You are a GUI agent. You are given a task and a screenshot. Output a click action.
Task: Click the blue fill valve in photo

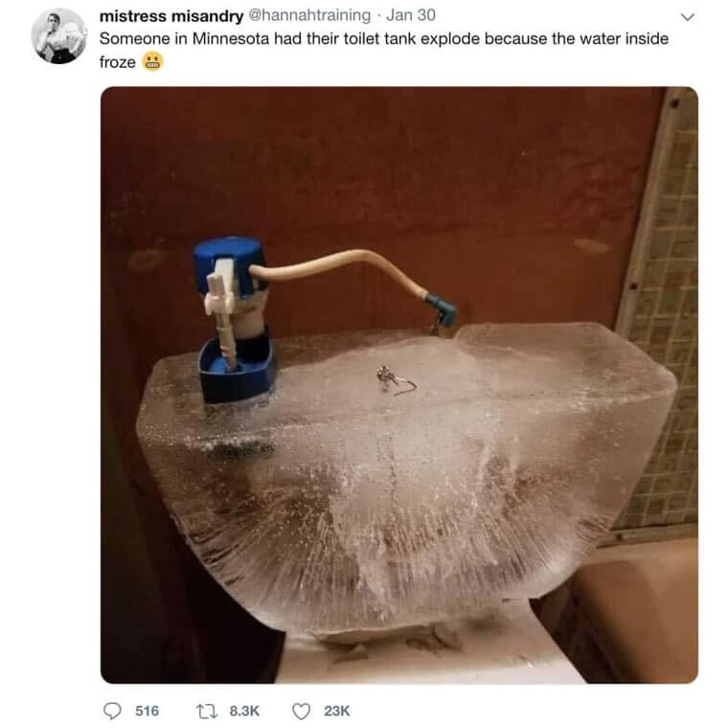pos(232,320)
